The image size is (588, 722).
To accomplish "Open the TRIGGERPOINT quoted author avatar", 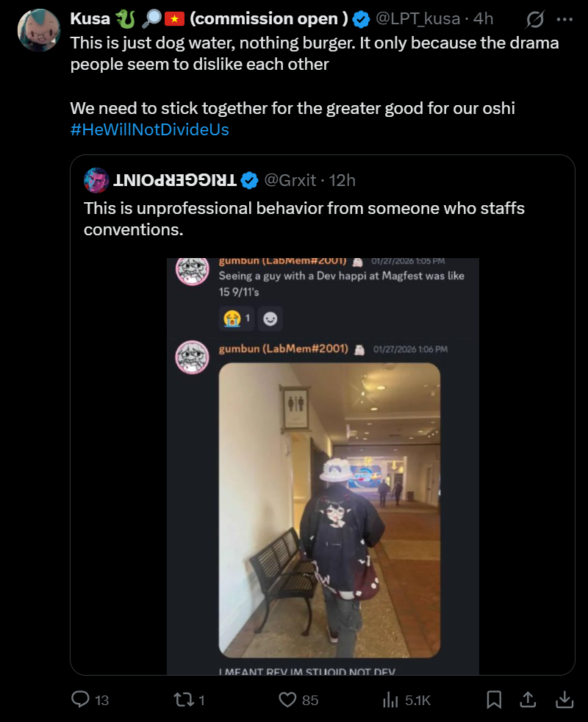I will [x=96, y=180].
